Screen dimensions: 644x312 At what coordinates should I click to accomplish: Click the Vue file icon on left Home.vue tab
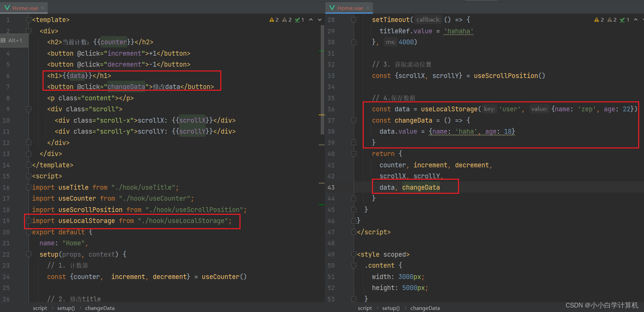point(7,8)
